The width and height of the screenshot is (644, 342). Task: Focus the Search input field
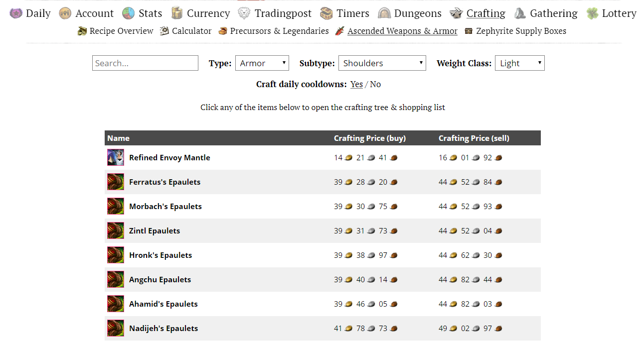(145, 63)
